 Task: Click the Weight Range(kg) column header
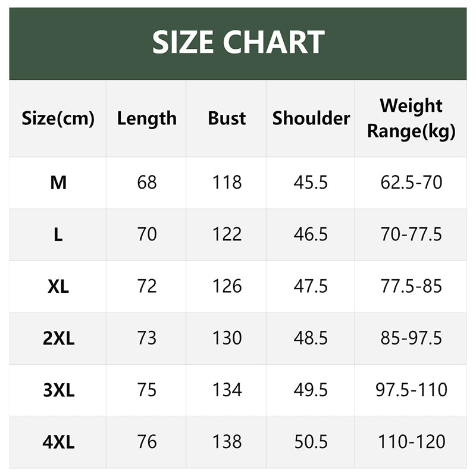pos(411,118)
